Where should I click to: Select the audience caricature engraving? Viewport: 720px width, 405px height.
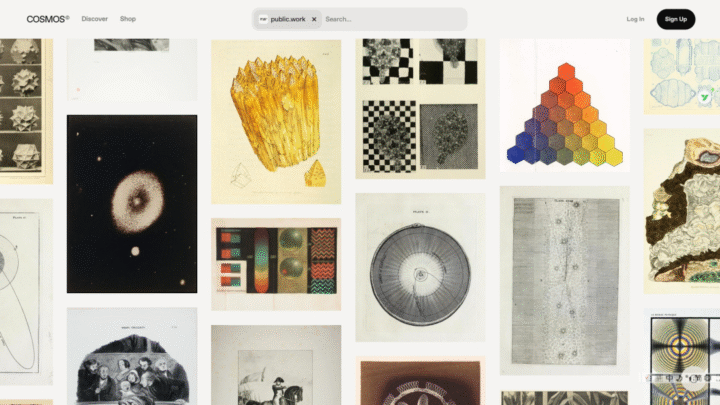click(132, 356)
